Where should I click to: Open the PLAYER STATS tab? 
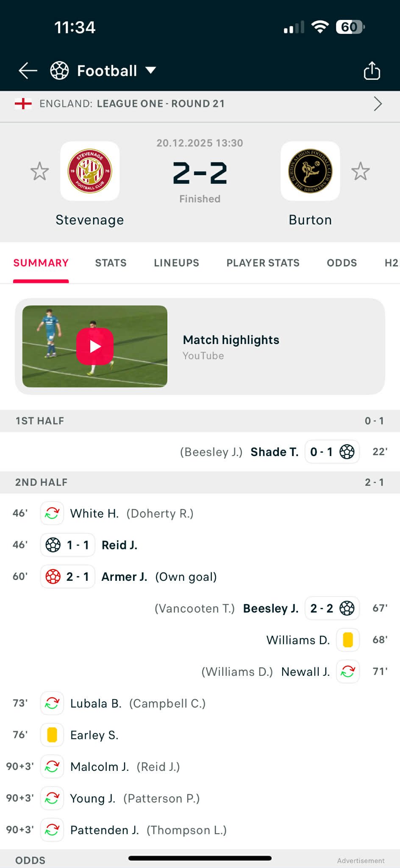pos(262,263)
